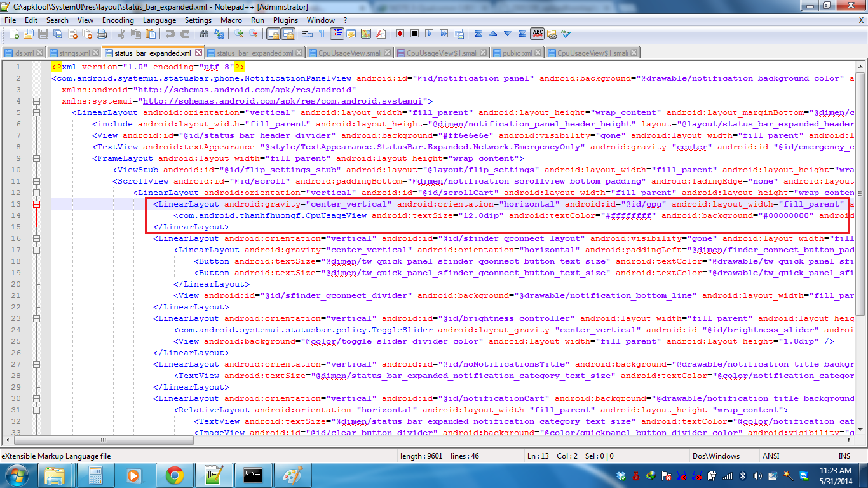Switch to the CpuUsageView.smali tab
Image resolution: width=868 pixels, height=488 pixels.
click(x=349, y=53)
